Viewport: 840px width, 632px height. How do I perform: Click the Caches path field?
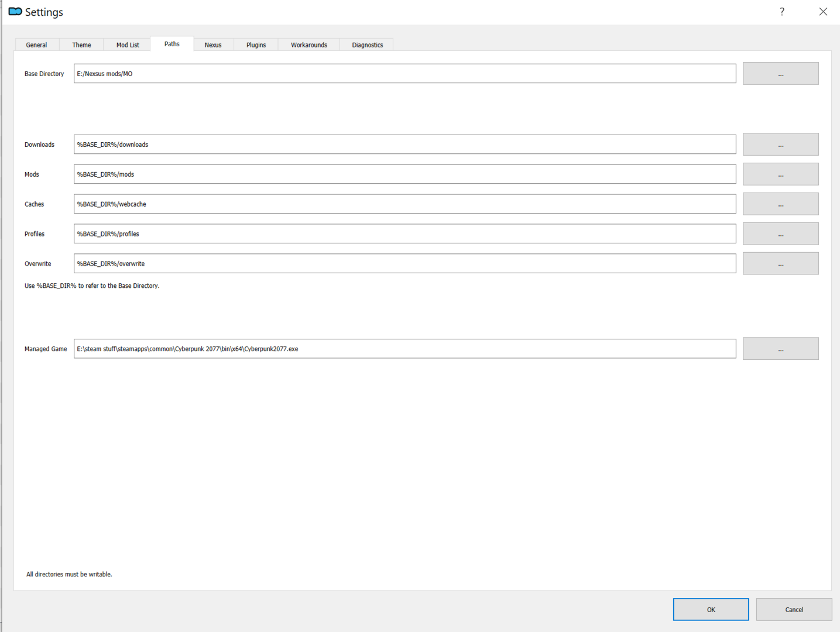[x=404, y=204]
